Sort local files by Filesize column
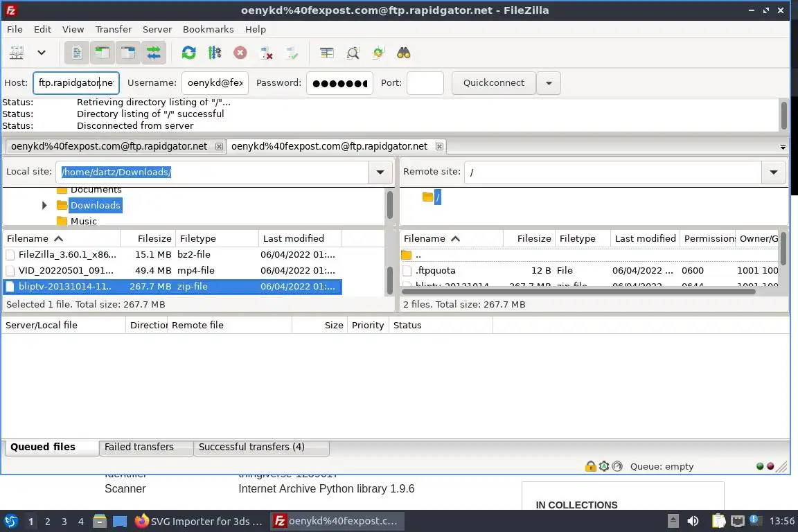This screenshot has width=798, height=532. [x=148, y=238]
